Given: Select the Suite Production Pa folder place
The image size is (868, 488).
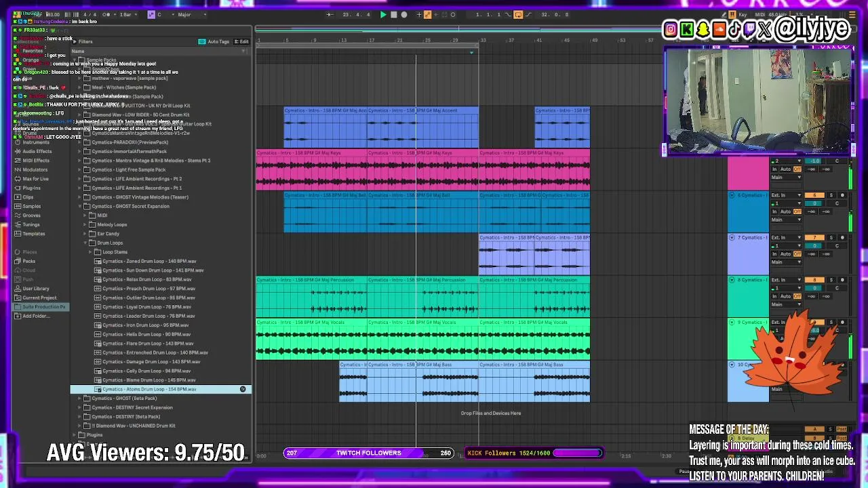Looking at the screenshot, I should pos(40,307).
